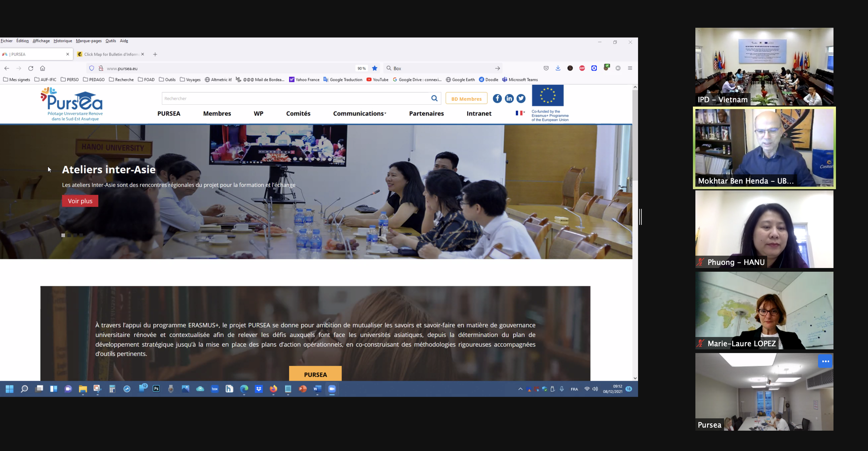Click the red Voir plus button

(x=80, y=201)
